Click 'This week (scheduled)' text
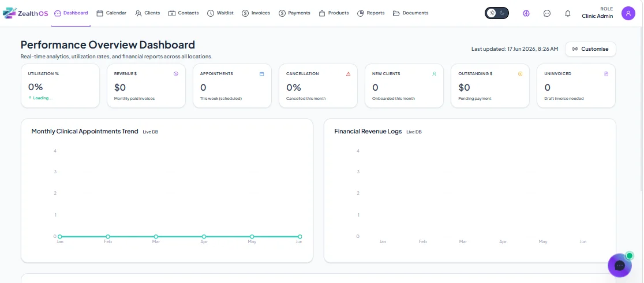The height and width of the screenshot is (283, 644). (x=221, y=99)
